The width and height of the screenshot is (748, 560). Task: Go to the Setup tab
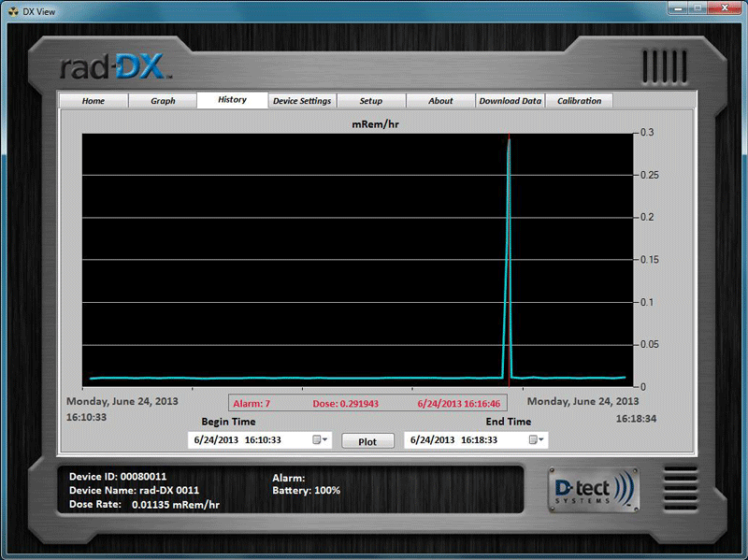pos(371,101)
